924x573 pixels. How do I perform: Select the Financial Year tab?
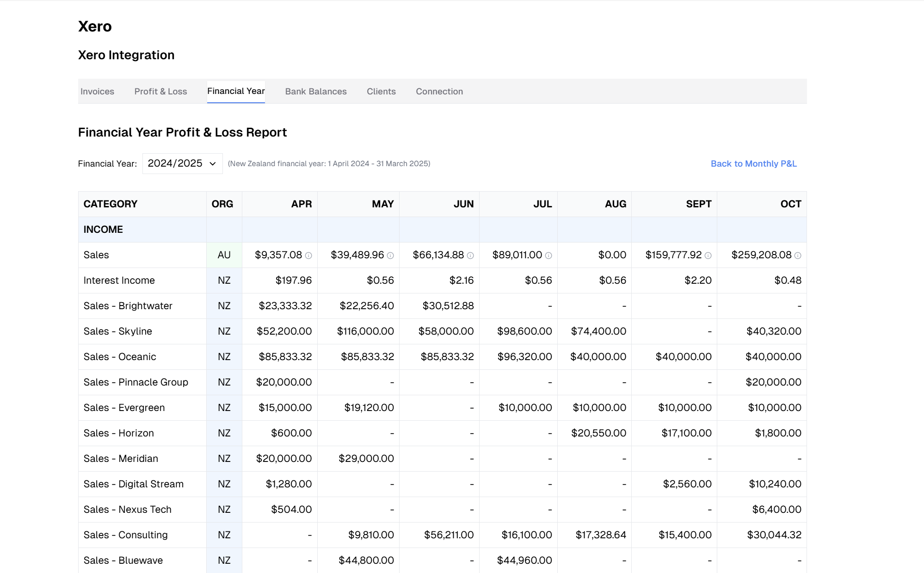pyautogui.click(x=236, y=91)
